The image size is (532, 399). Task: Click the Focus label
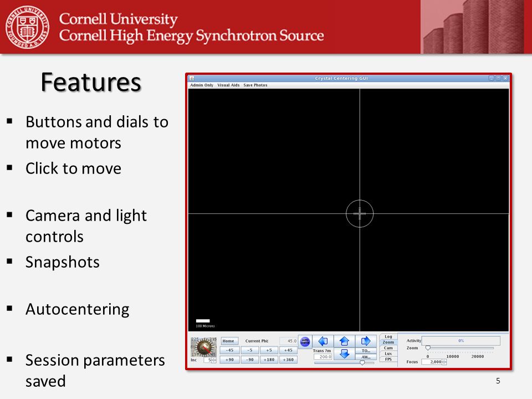tap(412, 362)
